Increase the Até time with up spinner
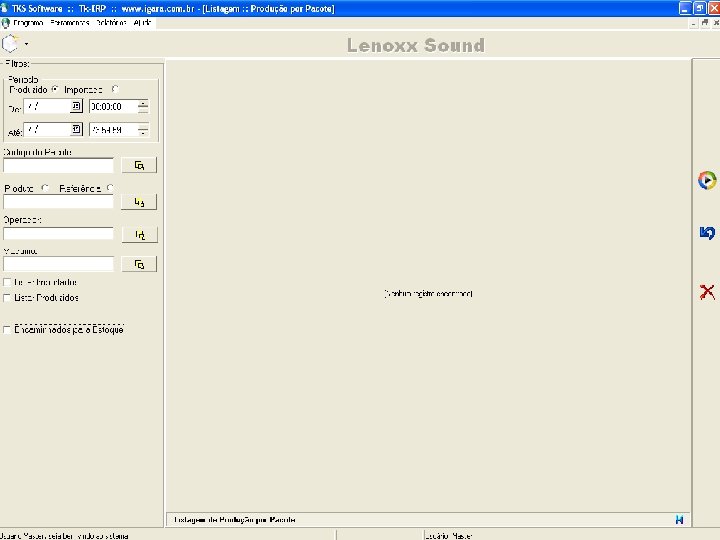The width and height of the screenshot is (720, 540). [x=143, y=126]
